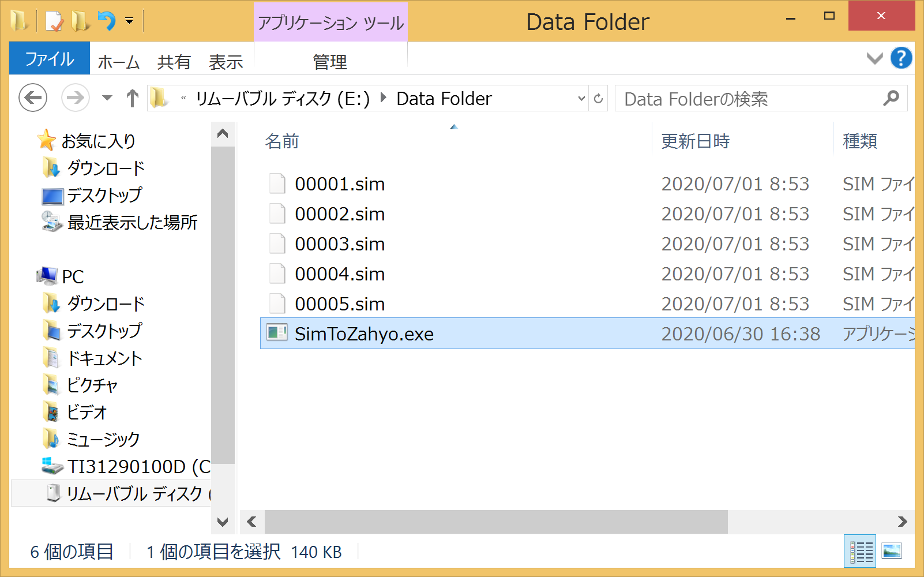Open ピクチャ folder in navigation pane
Viewport: 924px width, 577px height.
click(92, 385)
